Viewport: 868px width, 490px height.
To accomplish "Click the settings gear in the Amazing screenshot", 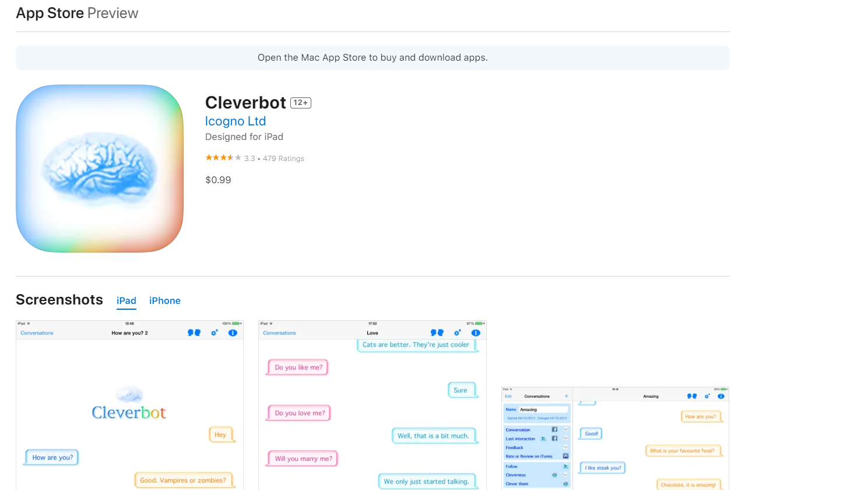I will [707, 396].
